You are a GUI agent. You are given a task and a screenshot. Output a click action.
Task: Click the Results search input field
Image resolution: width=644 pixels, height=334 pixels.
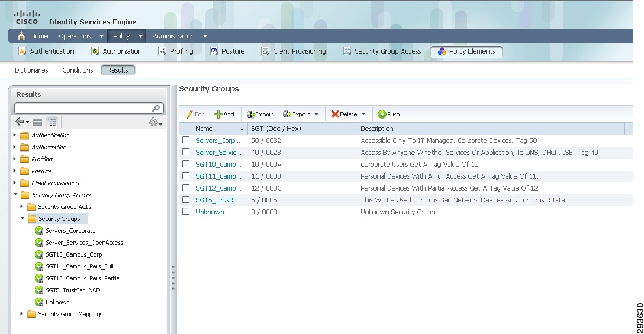[x=83, y=108]
